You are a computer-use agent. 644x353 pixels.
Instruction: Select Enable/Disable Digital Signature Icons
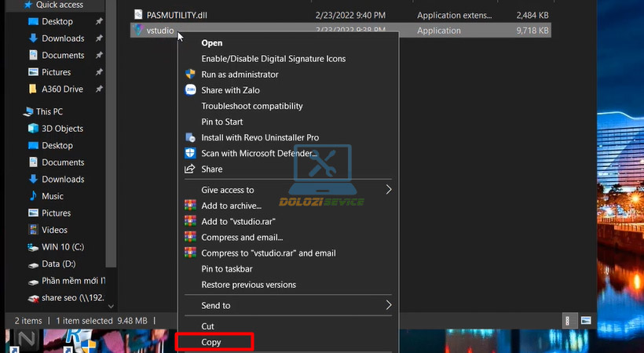[x=273, y=58]
